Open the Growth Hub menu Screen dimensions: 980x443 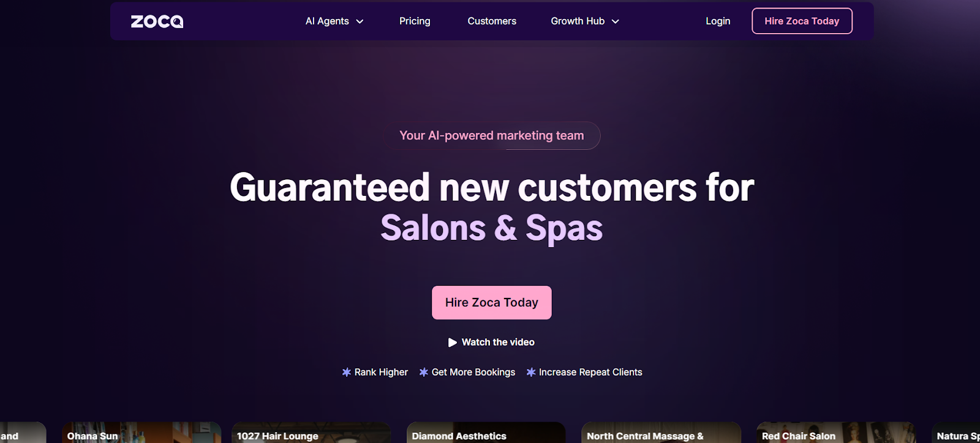point(585,21)
